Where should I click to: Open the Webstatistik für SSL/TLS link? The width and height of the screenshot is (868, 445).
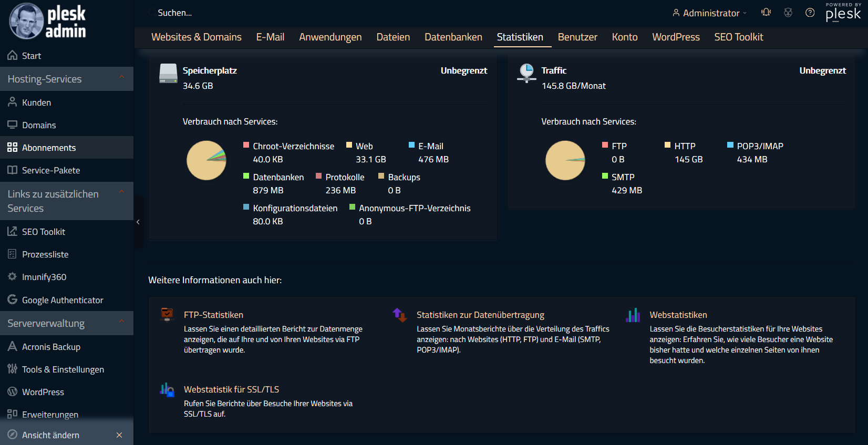pyautogui.click(x=231, y=389)
